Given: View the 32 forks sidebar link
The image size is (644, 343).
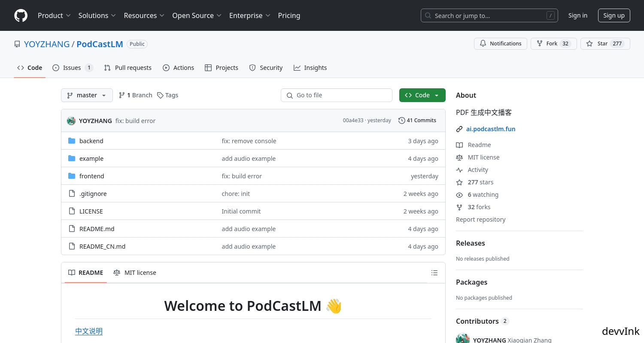Looking at the screenshot, I should coord(473,207).
